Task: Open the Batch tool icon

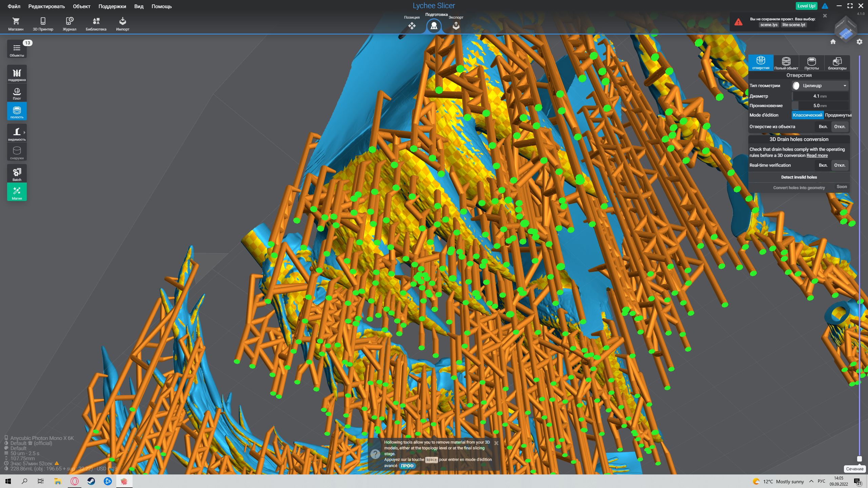Action: (17, 174)
